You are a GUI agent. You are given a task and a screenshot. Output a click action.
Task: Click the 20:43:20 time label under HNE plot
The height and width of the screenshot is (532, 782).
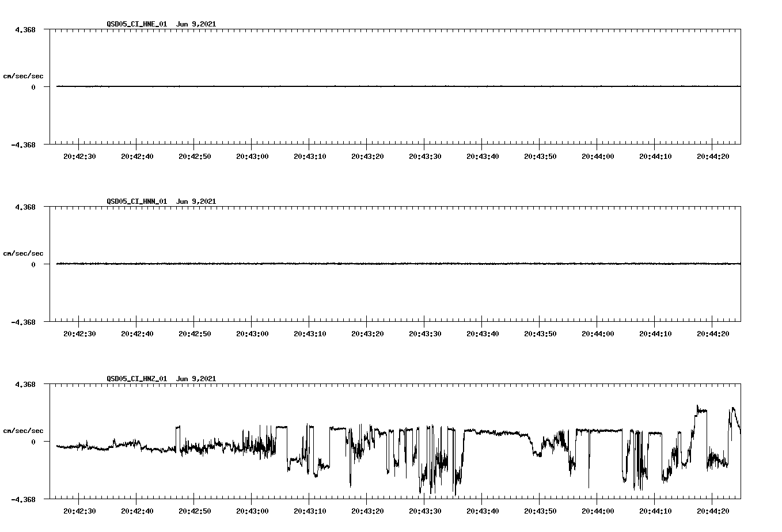click(367, 157)
